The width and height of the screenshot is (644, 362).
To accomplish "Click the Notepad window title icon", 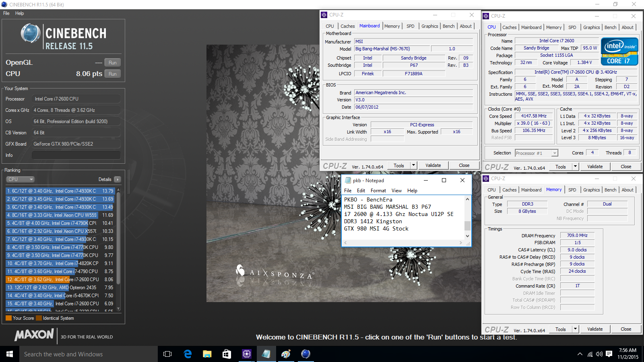I will click(x=348, y=180).
